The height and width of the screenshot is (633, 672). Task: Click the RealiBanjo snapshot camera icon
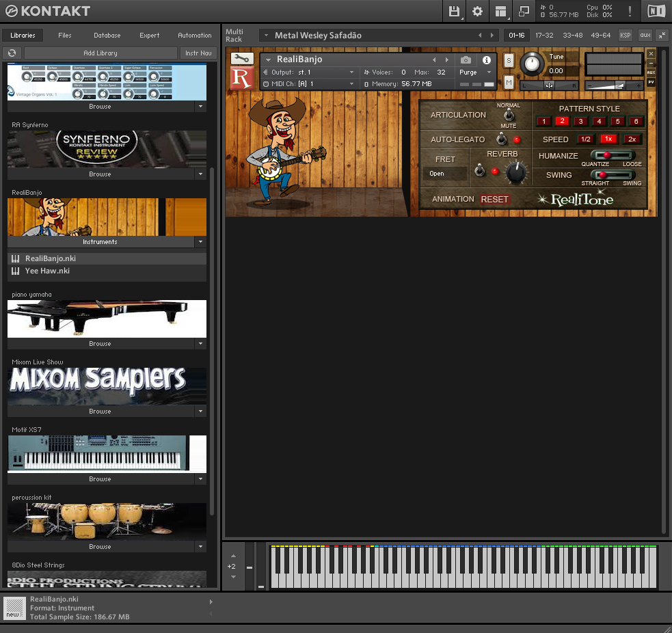tap(466, 60)
